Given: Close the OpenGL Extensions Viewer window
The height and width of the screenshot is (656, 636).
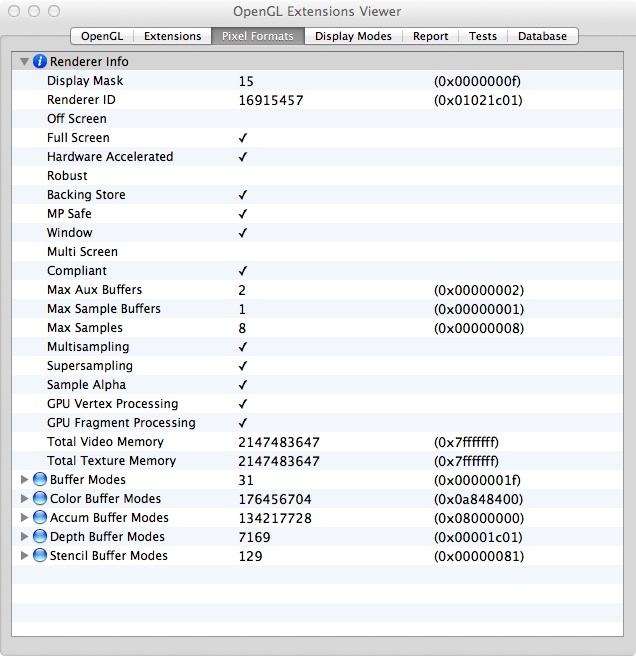Looking at the screenshot, I should coord(14,11).
